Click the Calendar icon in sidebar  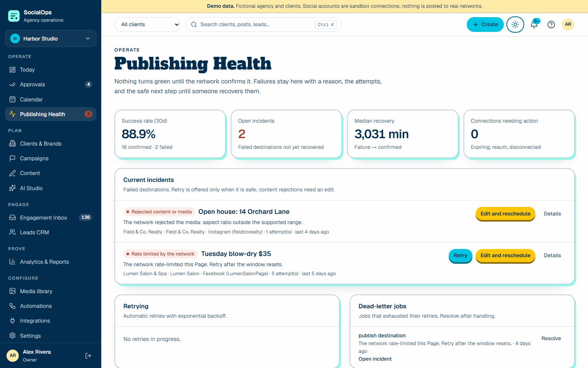point(13,99)
